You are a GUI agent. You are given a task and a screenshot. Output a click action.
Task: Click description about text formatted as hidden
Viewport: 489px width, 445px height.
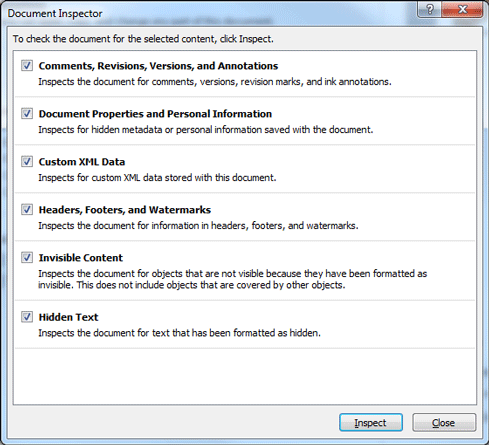point(179,333)
